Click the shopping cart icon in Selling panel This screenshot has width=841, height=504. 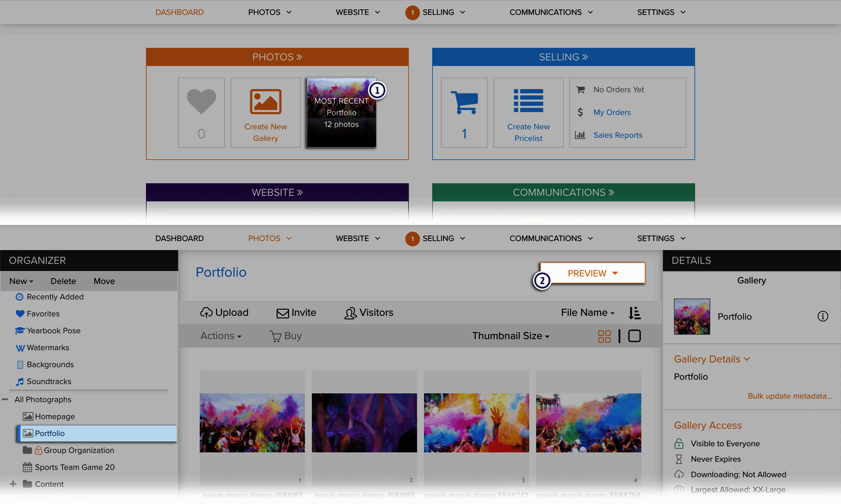(464, 102)
